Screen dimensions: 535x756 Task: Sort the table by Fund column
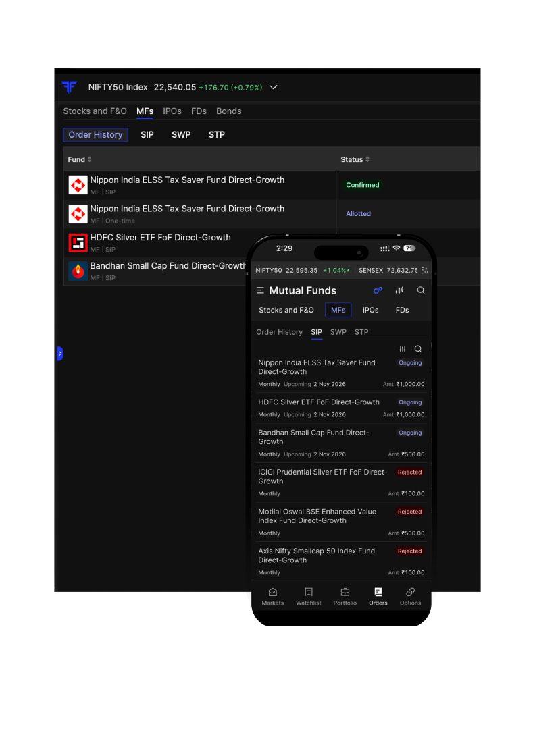pos(80,159)
